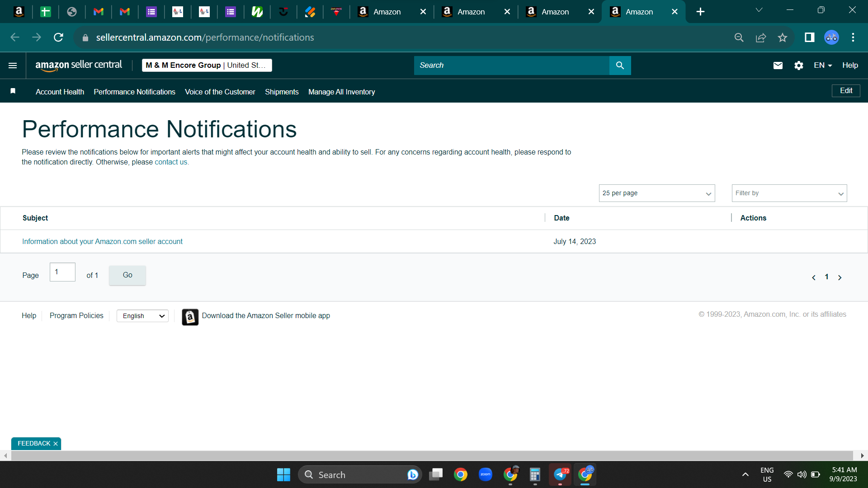Viewport: 868px width, 488px height.
Task: Click the amazon seller central logo
Action: 79,66
